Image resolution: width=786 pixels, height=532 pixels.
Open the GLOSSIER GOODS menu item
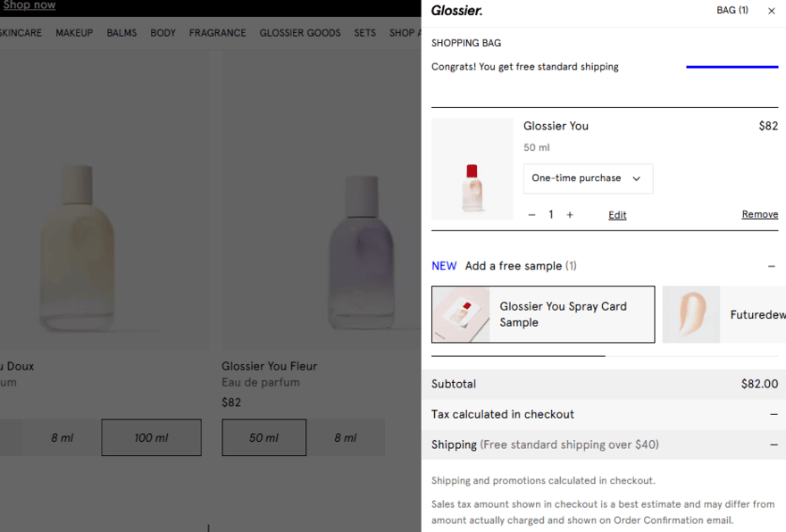[299, 32]
